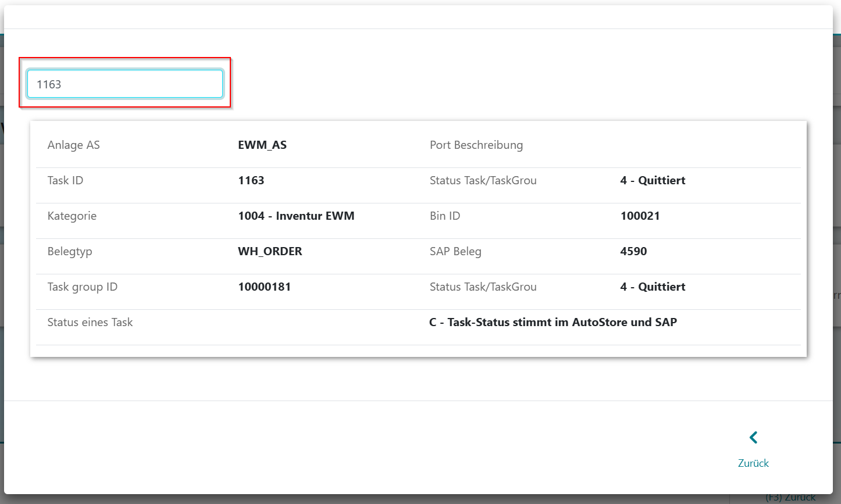This screenshot has width=841, height=504.
Task: Click the Kategorie label
Action: 72,216
